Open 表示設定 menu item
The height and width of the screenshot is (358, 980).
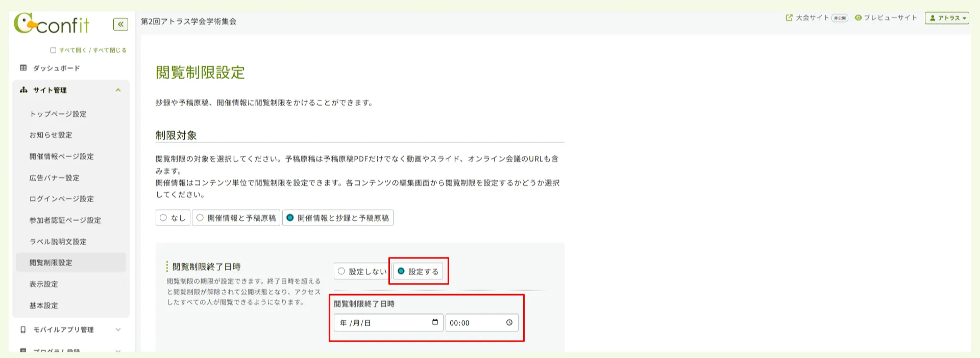pyautogui.click(x=43, y=284)
